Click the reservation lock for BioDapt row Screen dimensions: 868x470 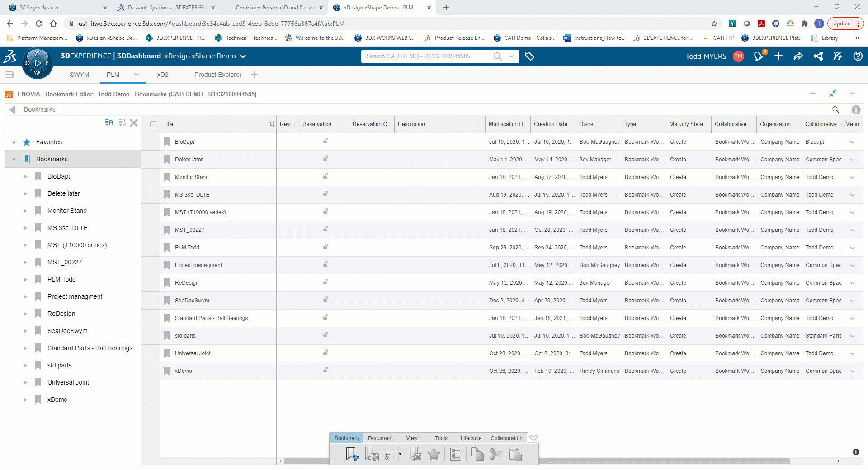tap(325, 141)
